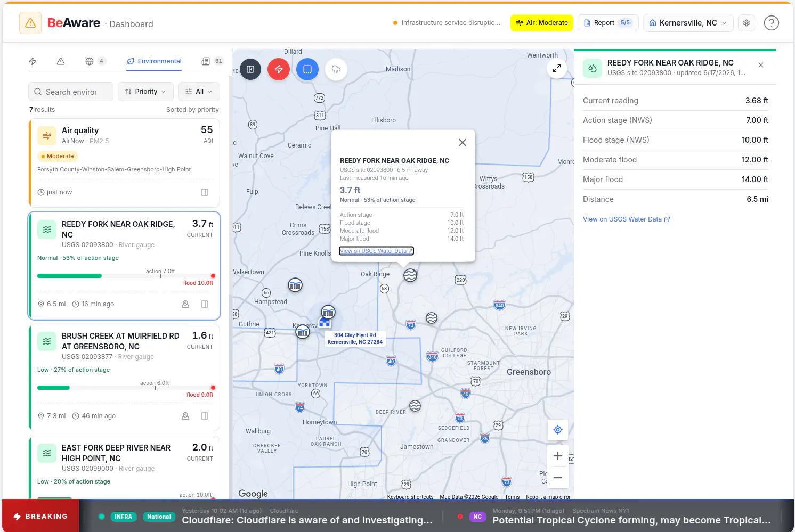
Task: Click the Brush Creek gauge level bar
Action: [125, 388]
